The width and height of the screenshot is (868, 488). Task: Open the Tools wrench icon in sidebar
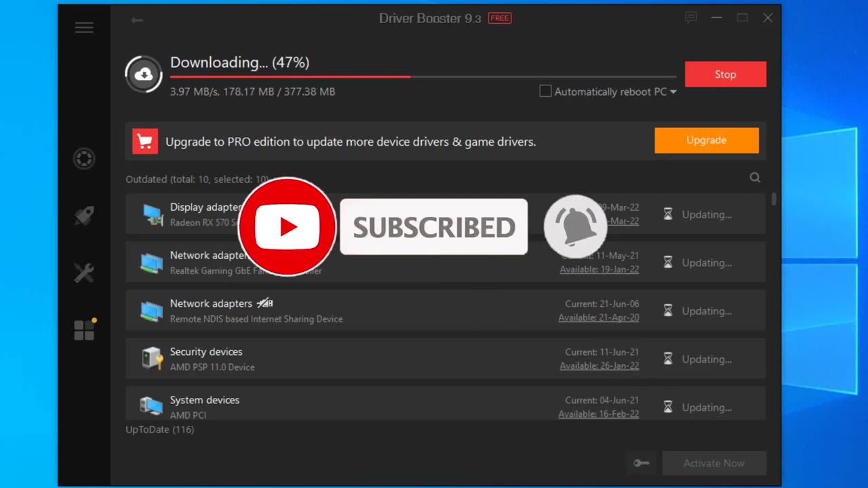tap(84, 273)
